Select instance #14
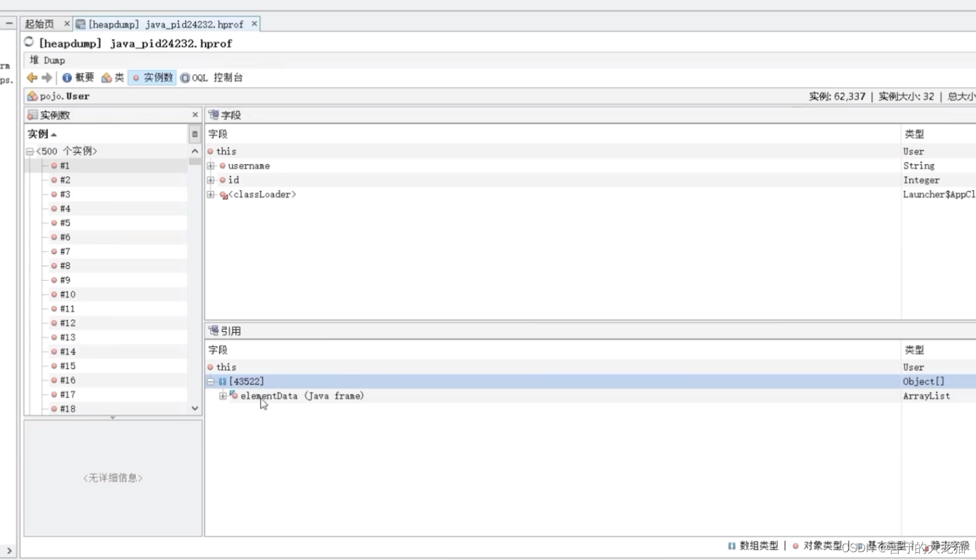 pos(106,351)
